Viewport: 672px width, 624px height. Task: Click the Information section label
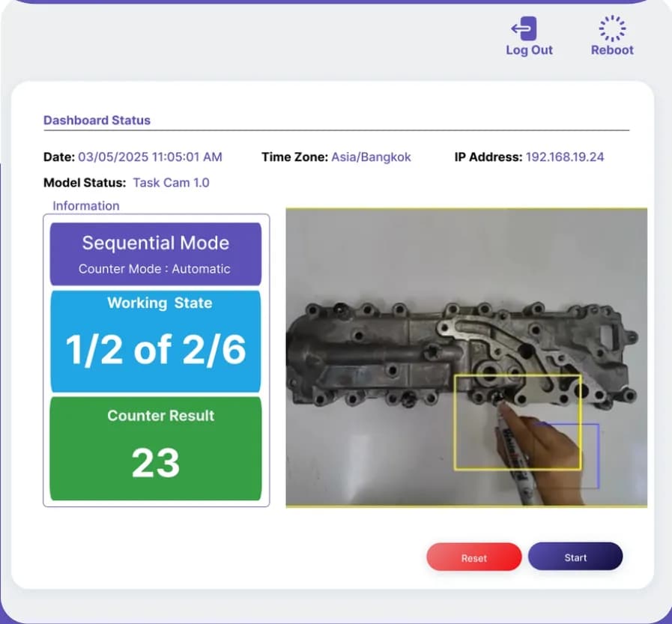pyautogui.click(x=85, y=206)
